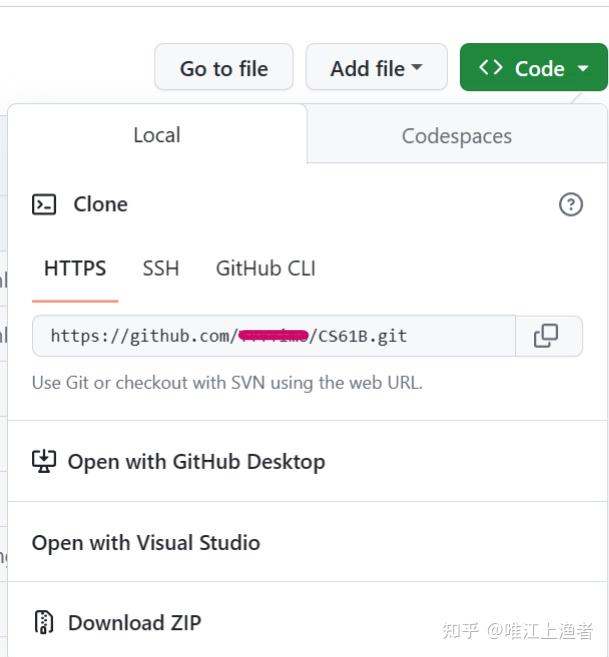This screenshot has height=657, width=609.
Task: Click the terminal icon beside Clone
Action: (x=44, y=205)
